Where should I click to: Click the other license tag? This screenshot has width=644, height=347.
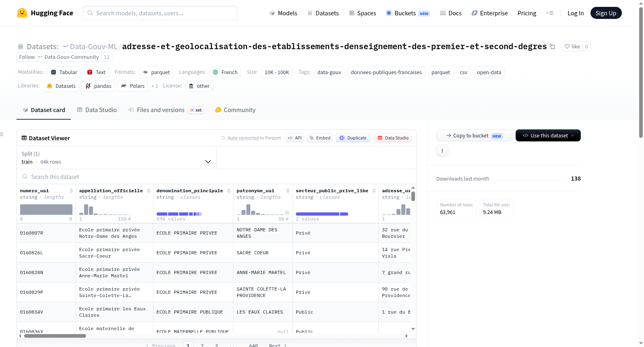pyautogui.click(x=200, y=86)
